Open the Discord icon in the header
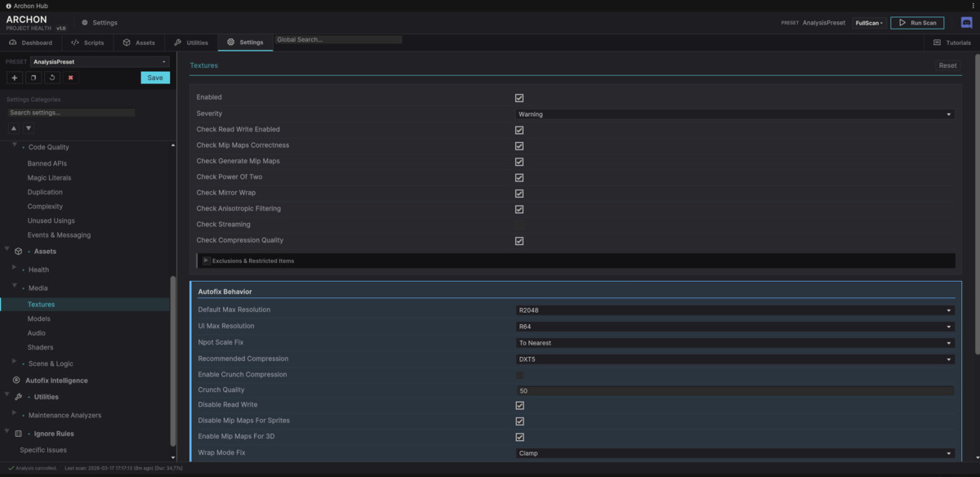The width and height of the screenshot is (980, 477). (x=966, y=23)
